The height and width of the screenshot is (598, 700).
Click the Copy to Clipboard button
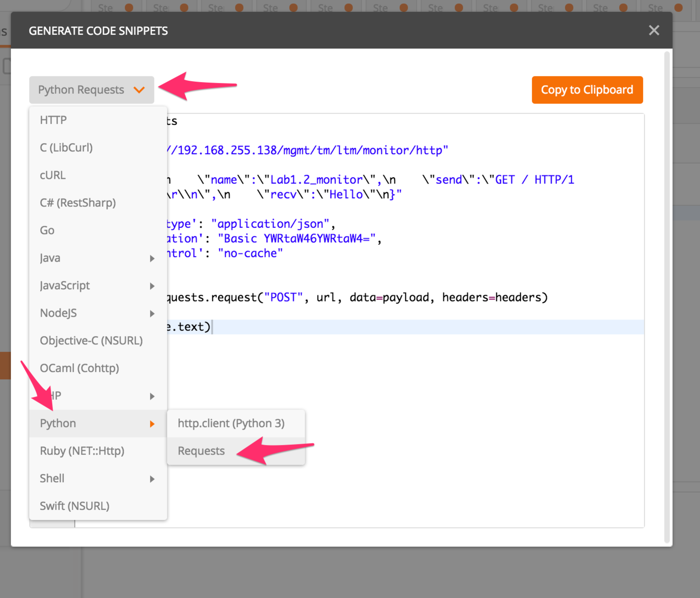pos(587,90)
